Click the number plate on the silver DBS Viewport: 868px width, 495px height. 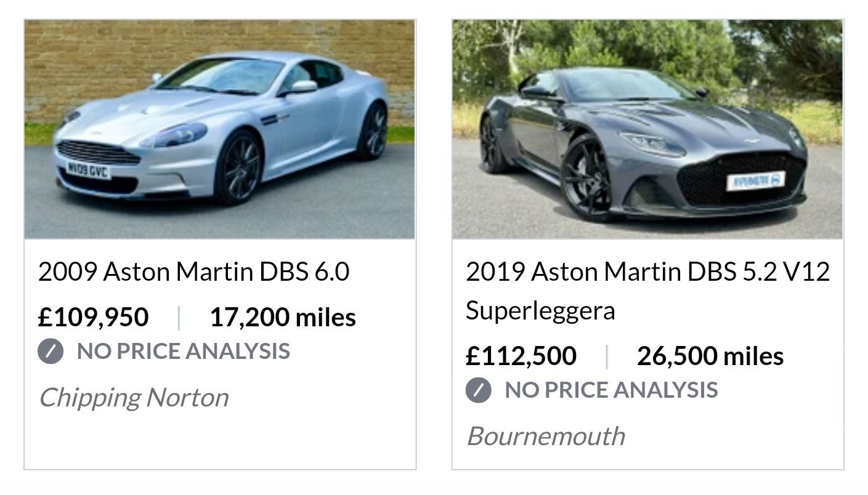coord(88,169)
